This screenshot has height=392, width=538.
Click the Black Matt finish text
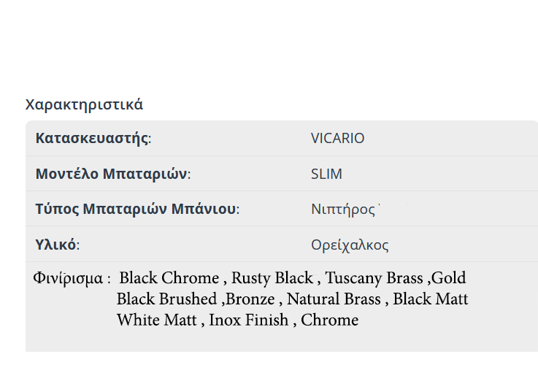click(x=431, y=299)
